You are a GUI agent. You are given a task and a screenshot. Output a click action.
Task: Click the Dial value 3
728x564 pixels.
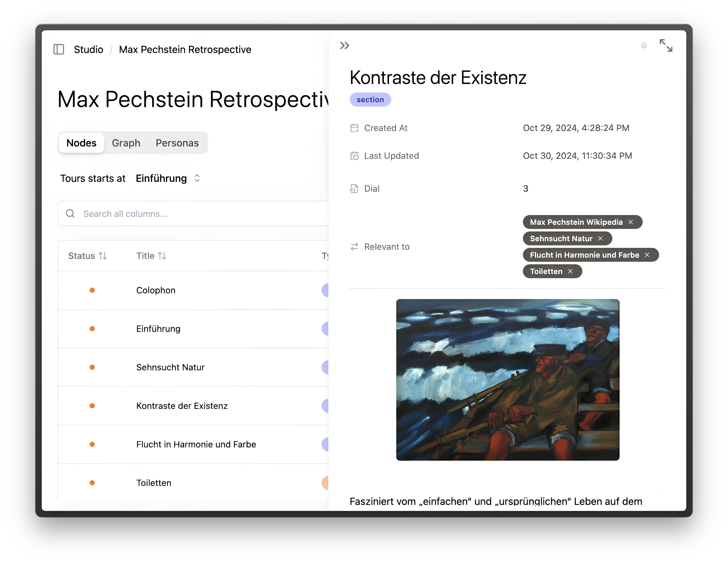coord(526,189)
